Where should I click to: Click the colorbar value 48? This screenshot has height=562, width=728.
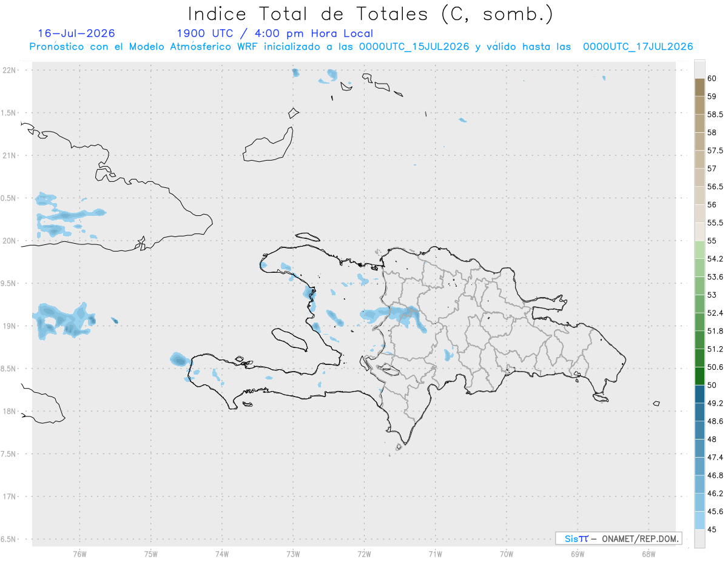[712, 440]
